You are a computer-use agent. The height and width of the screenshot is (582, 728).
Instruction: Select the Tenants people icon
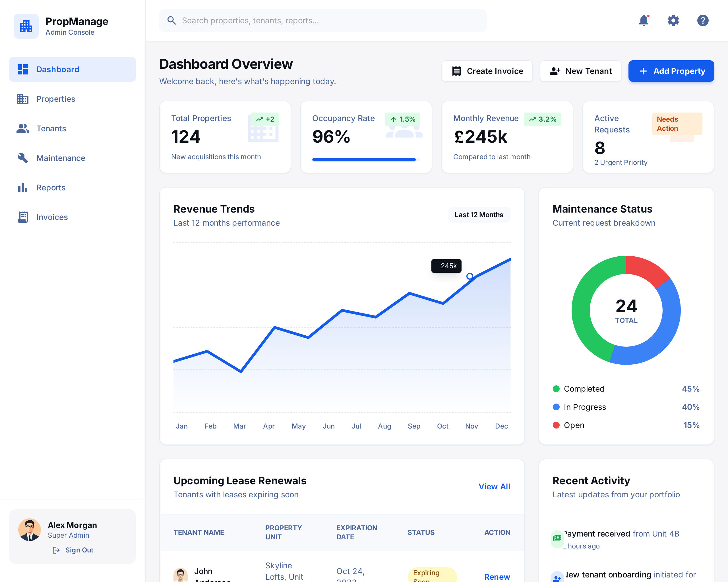[22, 128]
